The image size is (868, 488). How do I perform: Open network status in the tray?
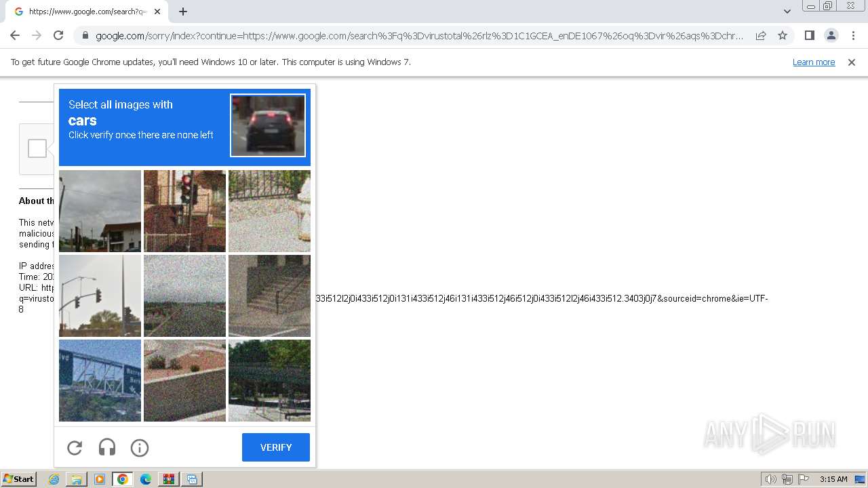787,479
